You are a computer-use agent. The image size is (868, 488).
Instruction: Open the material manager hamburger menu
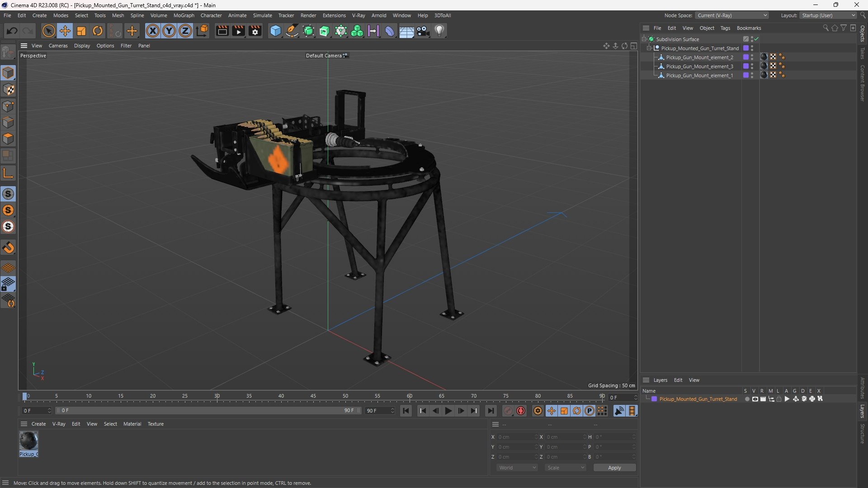(x=24, y=424)
